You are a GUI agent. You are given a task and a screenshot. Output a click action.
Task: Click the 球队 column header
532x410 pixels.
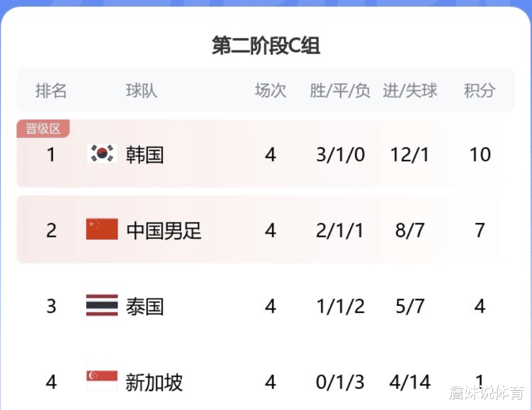pyautogui.click(x=141, y=91)
